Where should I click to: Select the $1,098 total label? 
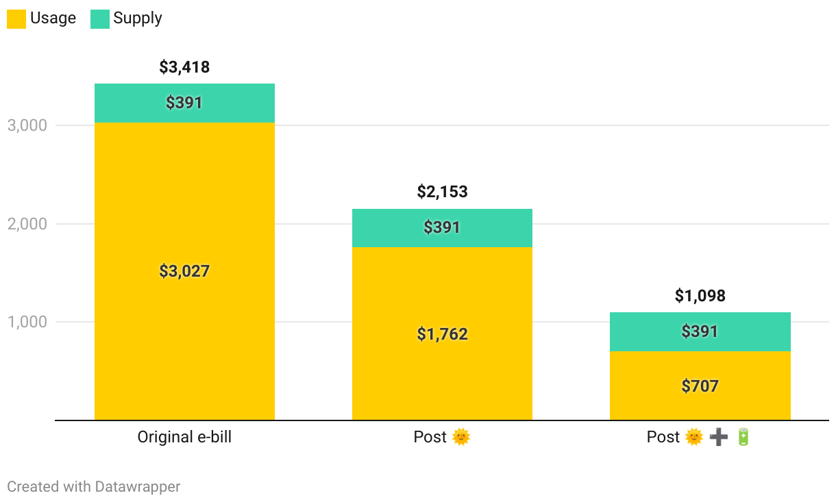tap(700, 296)
